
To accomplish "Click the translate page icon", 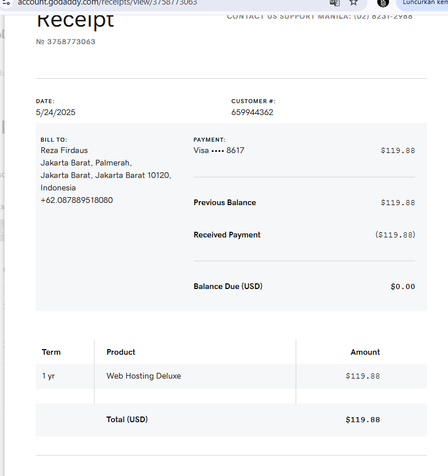I will point(335,2).
